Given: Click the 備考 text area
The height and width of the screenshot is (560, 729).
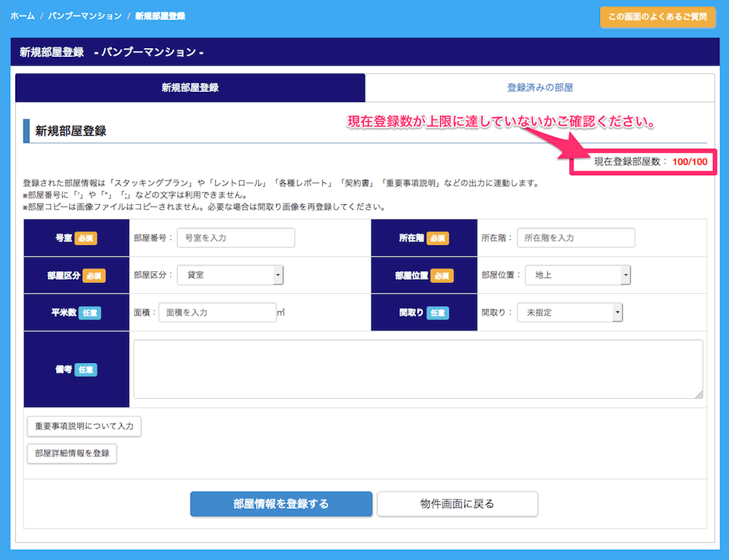Looking at the screenshot, I should click(418, 369).
